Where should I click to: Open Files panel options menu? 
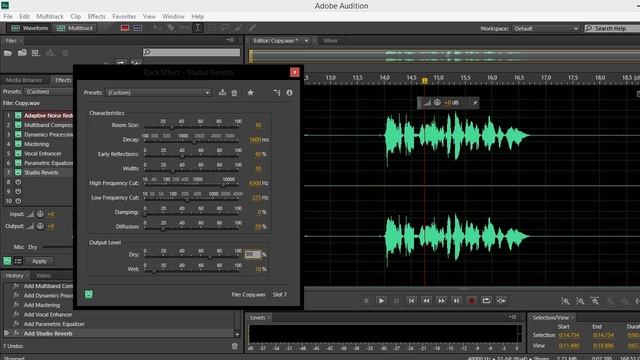pos(231,40)
